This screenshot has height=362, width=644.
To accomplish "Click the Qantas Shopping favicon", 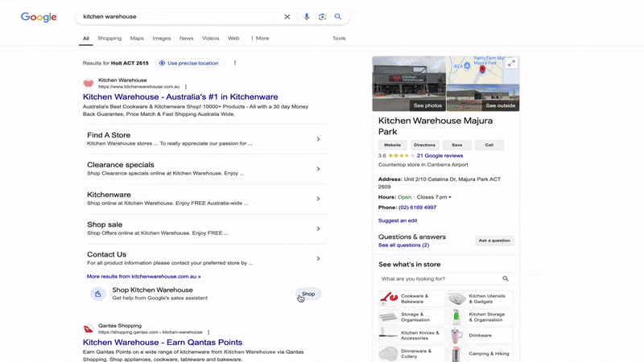I will tap(89, 329).
